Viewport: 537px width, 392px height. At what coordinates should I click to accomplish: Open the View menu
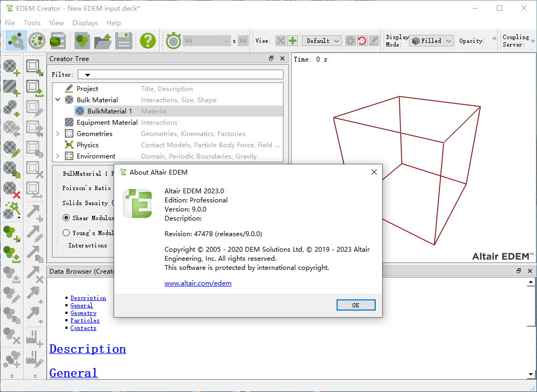click(56, 22)
